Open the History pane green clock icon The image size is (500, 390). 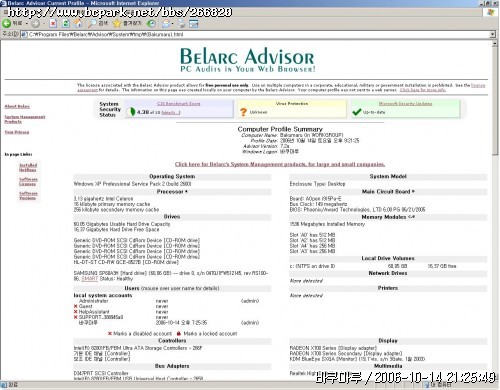click(151, 23)
